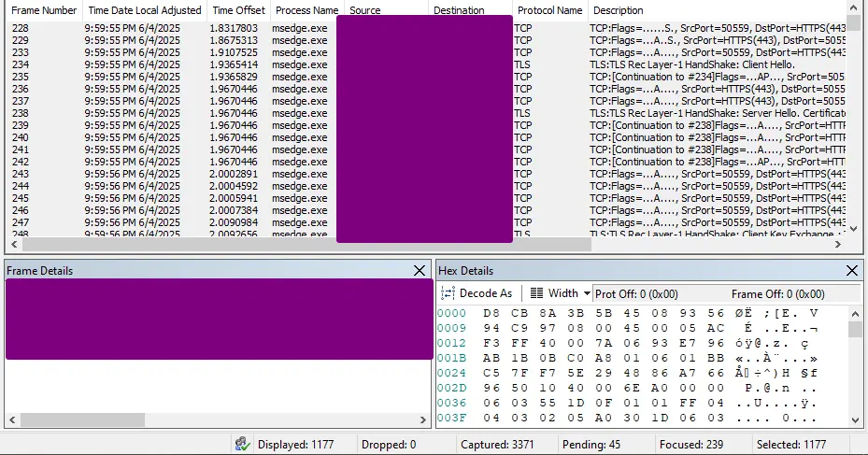
Task: Select the Server Hello description of frame 238
Action: coord(718,113)
